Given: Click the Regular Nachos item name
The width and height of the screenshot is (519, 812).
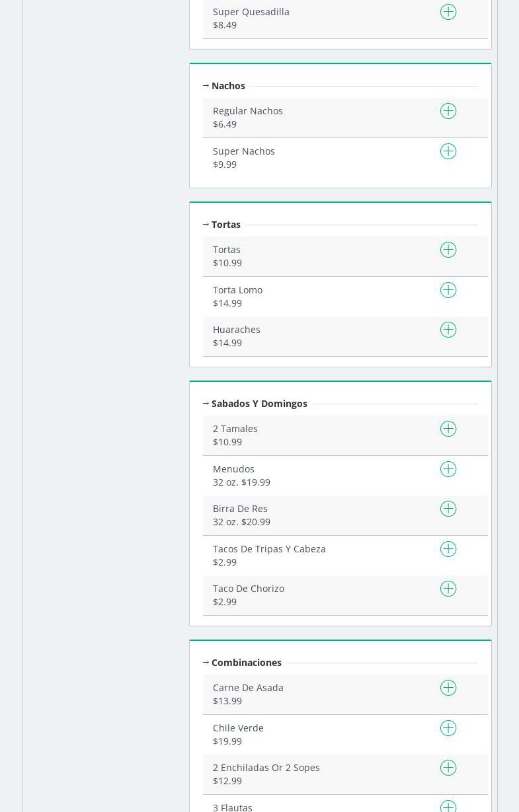Looking at the screenshot, I should tap(247, 111).
